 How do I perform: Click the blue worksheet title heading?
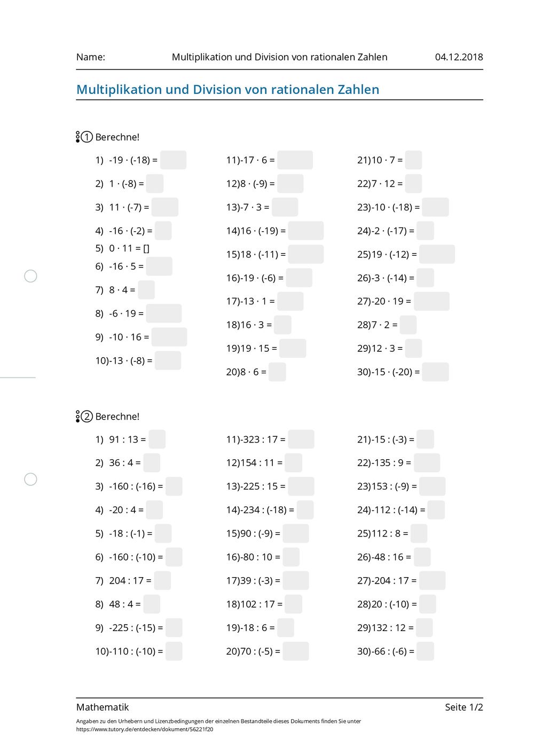click(228, 90)
